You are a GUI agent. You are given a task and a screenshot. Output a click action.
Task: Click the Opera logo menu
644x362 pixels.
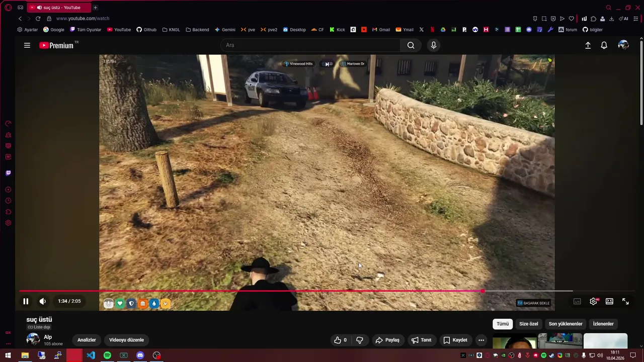[x=8, y=8]
